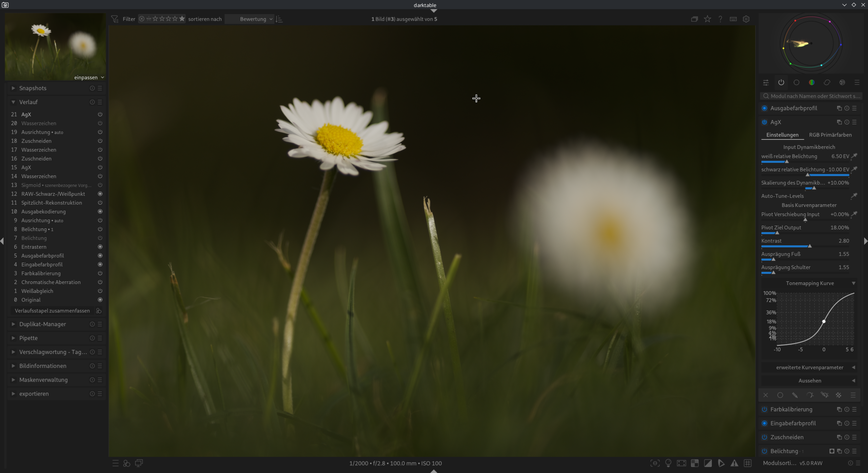The height and width of the screenshot is (473, 868).
Task: Click the soft proofing icon in bottom bar
Action: click(x=721, y=463)
